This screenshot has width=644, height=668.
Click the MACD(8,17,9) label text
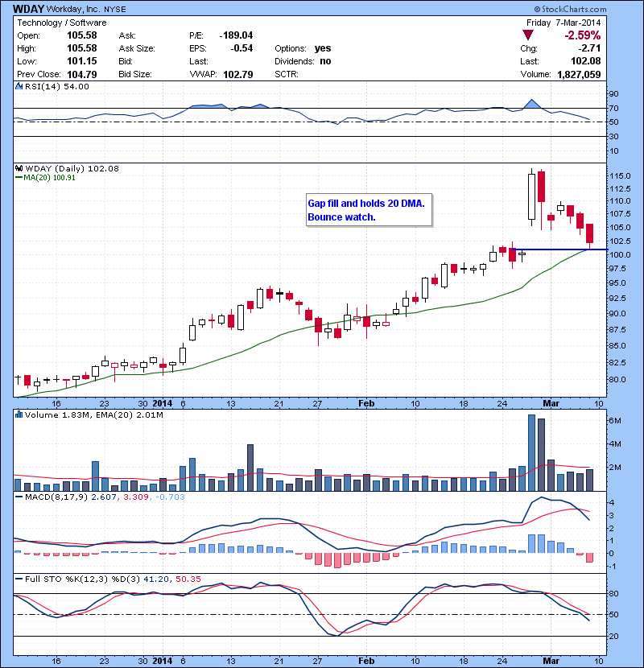pyautogui.click(x=56, y=497)
